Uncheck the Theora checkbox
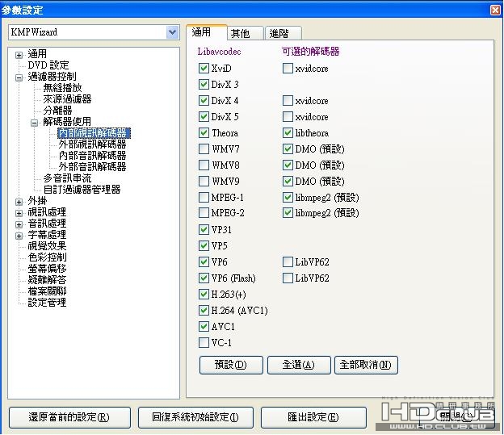Screen dimensions: 504x435 click(x=204, y=132)
